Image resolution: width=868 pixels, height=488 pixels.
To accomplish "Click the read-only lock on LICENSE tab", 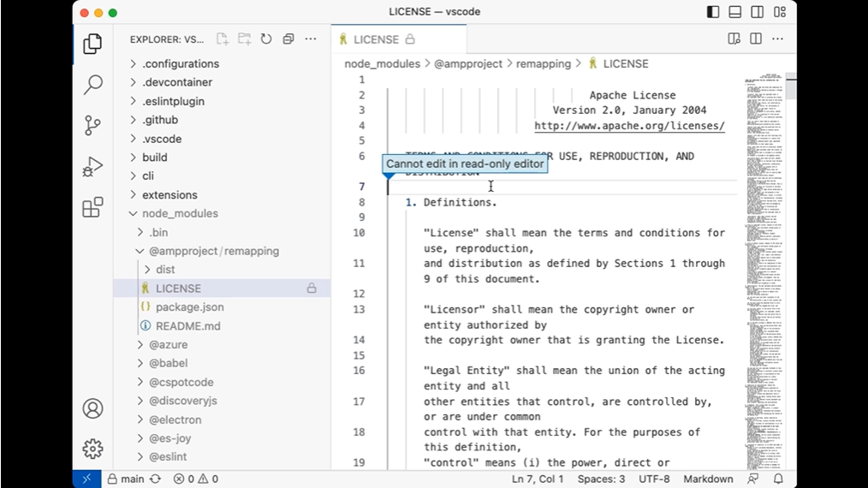I will 410,39.
